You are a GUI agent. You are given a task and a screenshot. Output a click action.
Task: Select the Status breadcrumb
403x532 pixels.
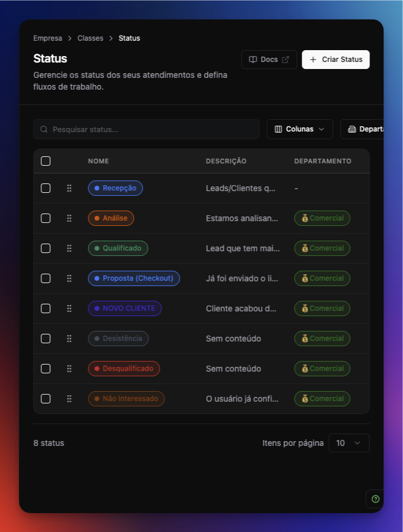pos(129,38)
